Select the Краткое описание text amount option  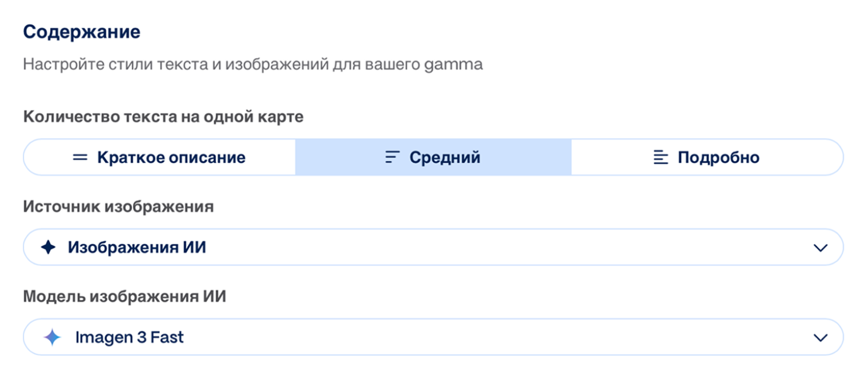tap(171, 157)
